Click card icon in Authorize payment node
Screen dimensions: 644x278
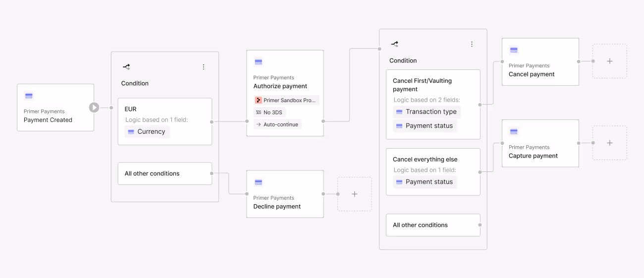coord(258,62)
